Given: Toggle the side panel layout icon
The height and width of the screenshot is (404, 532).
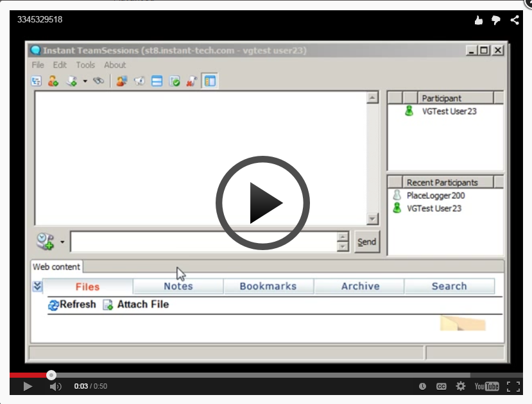Looking at the screenshot, I should pos(210,81).
